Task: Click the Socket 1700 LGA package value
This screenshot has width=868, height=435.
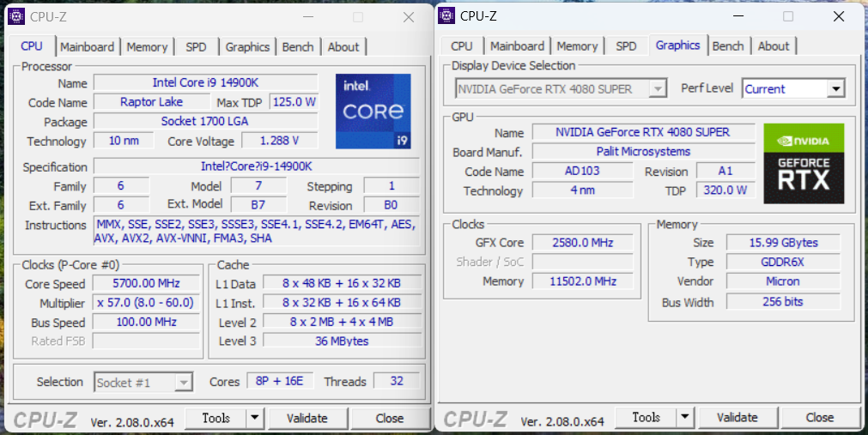Action: [205, 121]
